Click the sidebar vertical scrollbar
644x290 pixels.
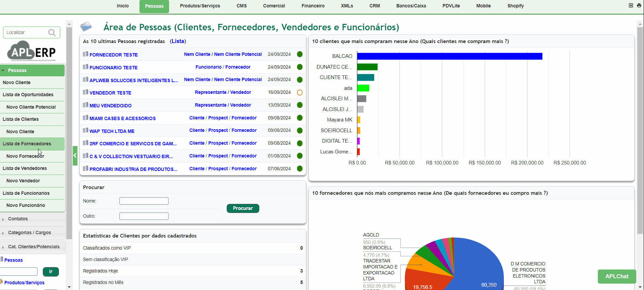coord(69,133)
